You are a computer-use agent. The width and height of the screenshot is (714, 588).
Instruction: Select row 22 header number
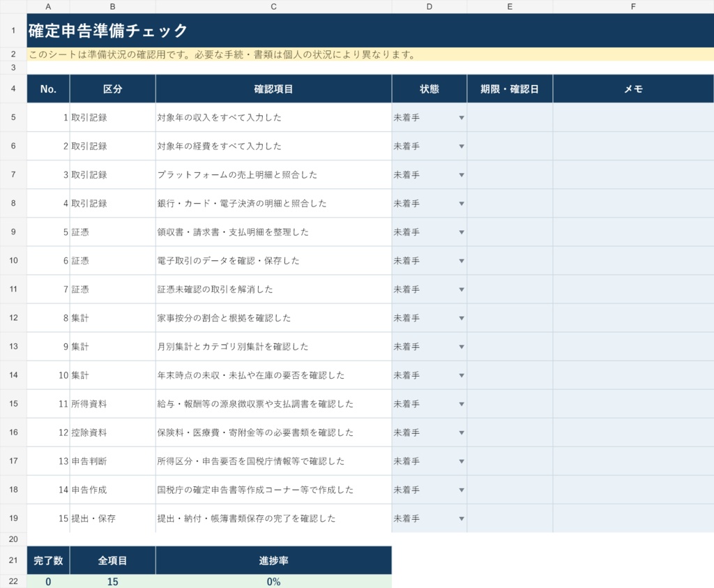[x=13, y=581]
